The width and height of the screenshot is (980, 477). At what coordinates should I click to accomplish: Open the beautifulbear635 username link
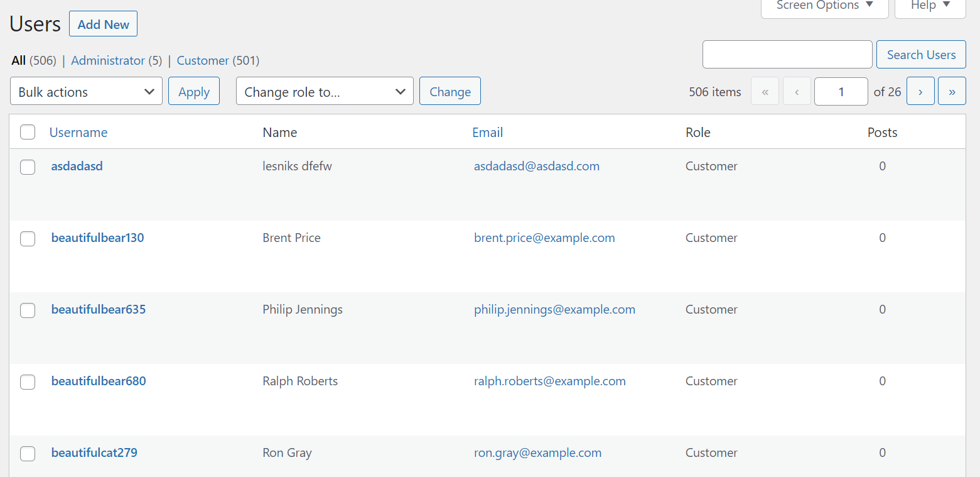[99, 310]
